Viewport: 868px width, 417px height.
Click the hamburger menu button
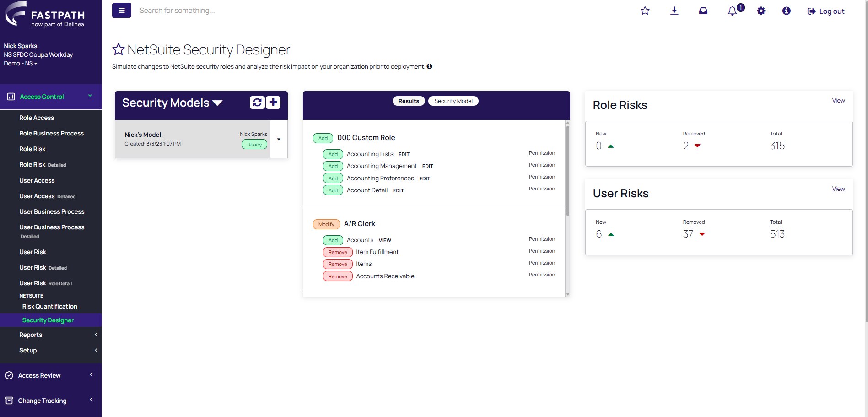[x=121, y=10]
